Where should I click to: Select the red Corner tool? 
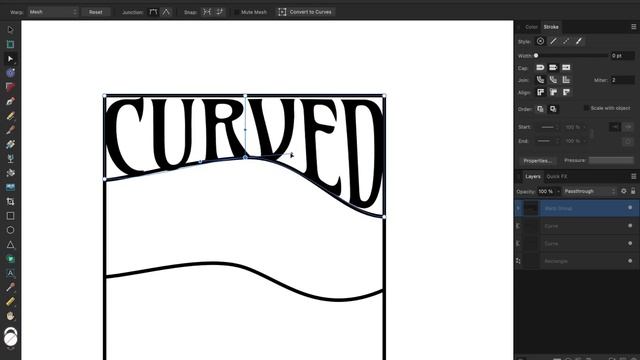(x=10, y=87)
